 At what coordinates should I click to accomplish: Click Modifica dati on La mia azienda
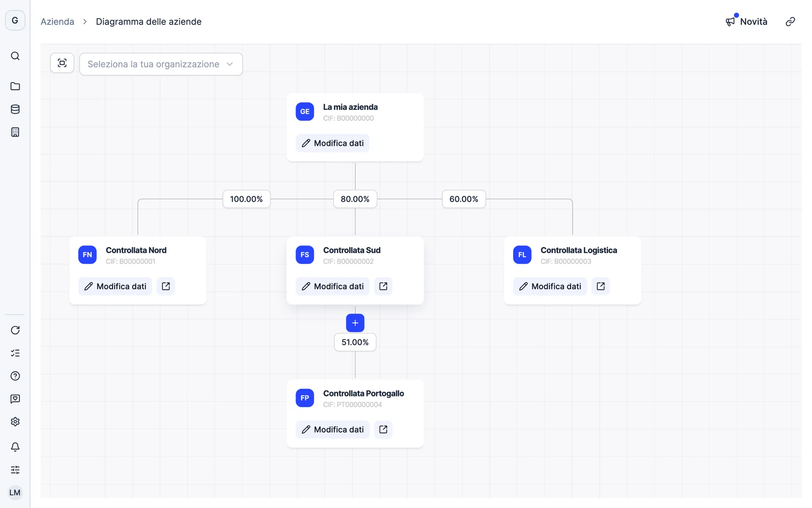(x=332, y=143)
